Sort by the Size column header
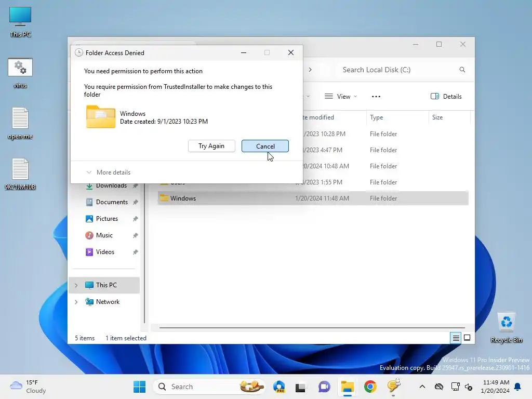 click(437, 117)
